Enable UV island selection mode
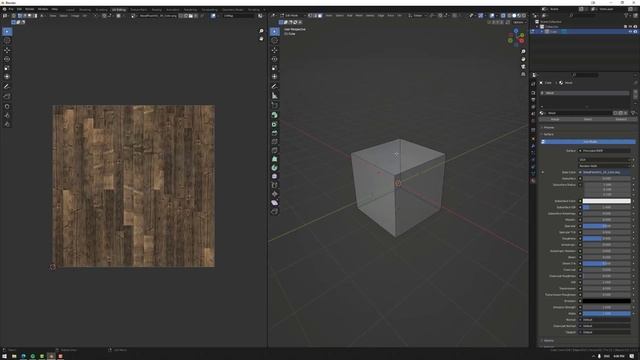 click(x=36, y=16)
